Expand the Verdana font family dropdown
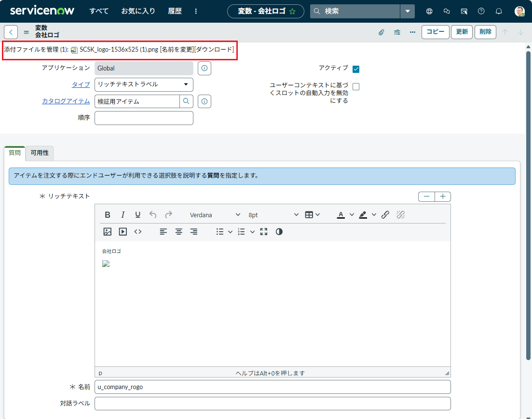The image size is (532, 419). pyautogui.click(x=215, y=215)
